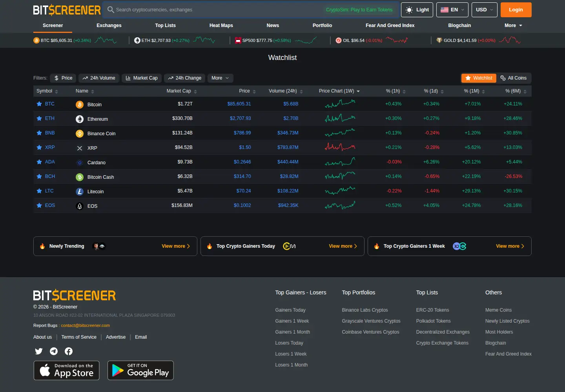Open the EN language dropdown
This screenshot has width=565, height=392.
tap(452, 10)
